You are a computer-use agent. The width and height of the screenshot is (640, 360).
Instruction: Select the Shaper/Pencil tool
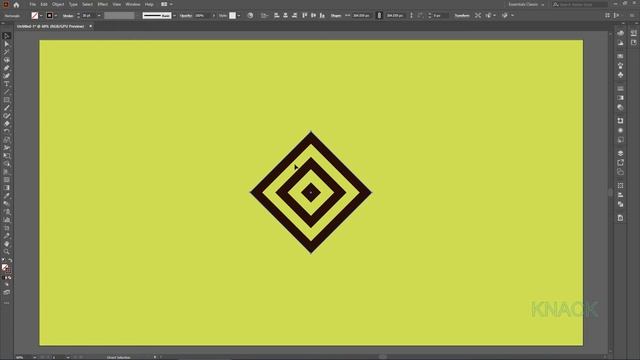pyautogui.click(x=7, y=116)
